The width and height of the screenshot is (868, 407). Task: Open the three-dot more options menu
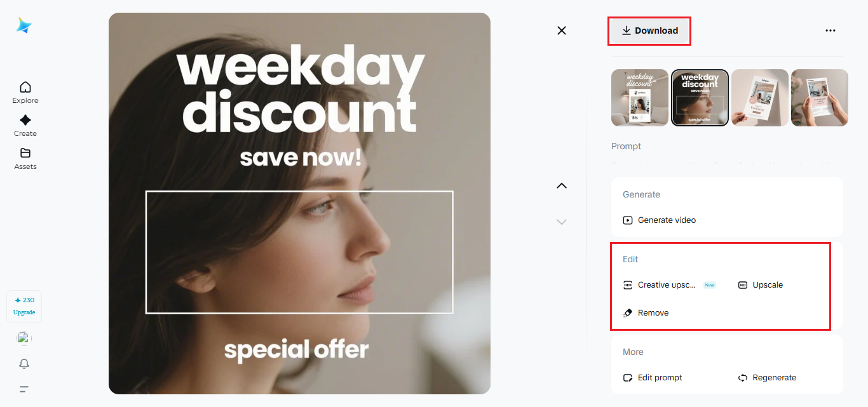pos(830,30)
